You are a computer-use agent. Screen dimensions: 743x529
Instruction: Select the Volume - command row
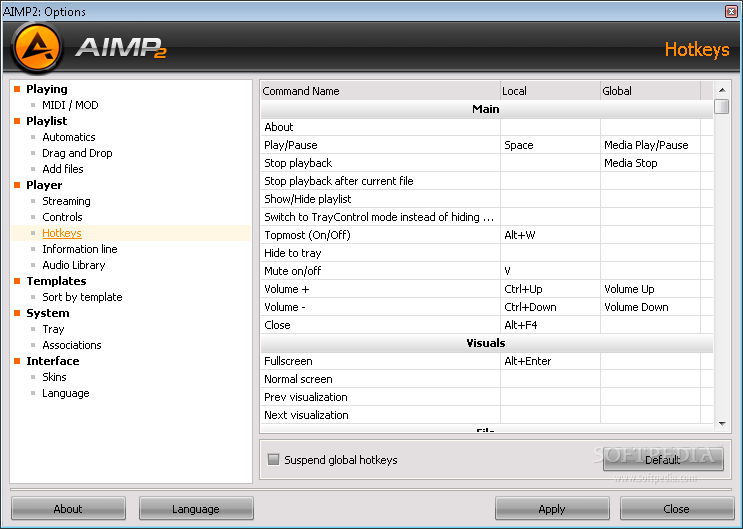487,307
